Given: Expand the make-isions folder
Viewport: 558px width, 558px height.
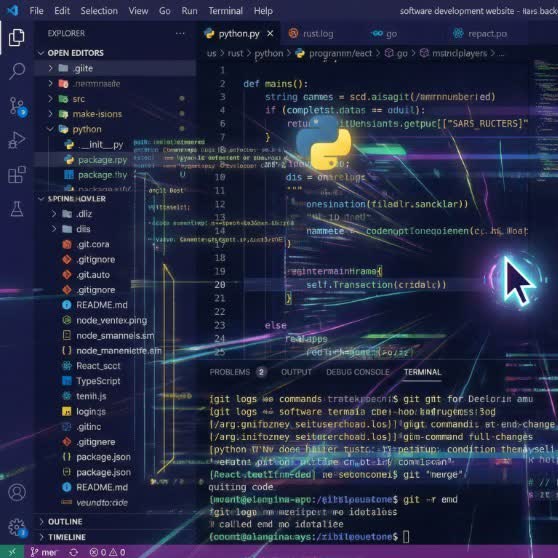Looking at the screenshot, I should pyautogui.click(x=51, y=114).
